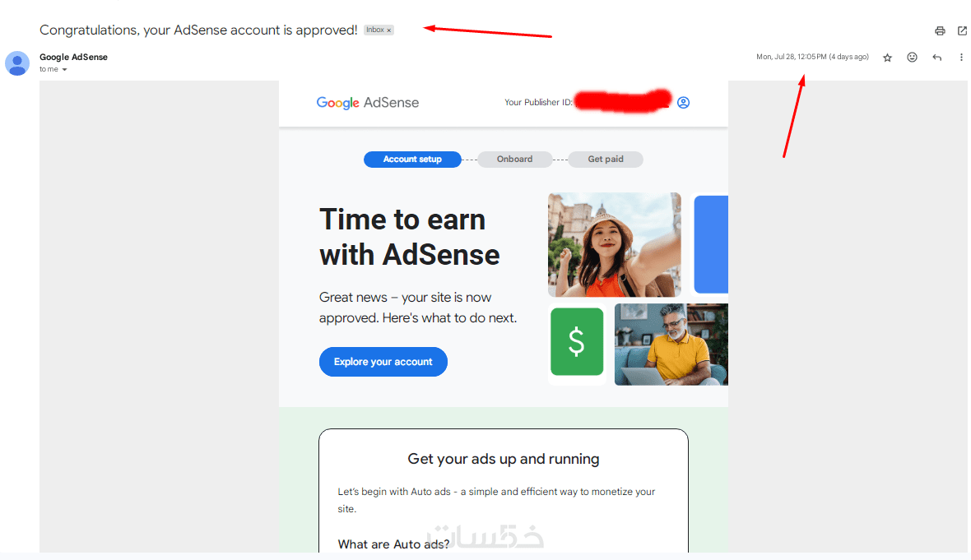Click the Google AdSense sender name
Screen dimensions: 971x560
click(x=74, y=57)
